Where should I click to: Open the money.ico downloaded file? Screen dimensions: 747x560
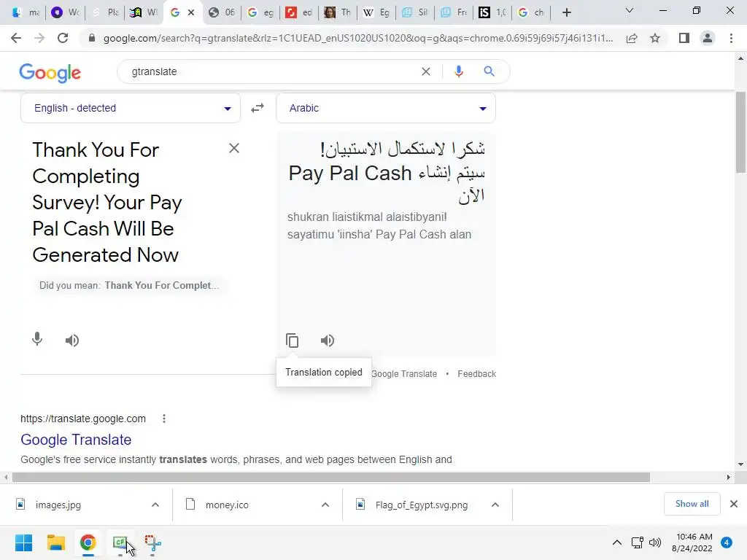(227, 505)
